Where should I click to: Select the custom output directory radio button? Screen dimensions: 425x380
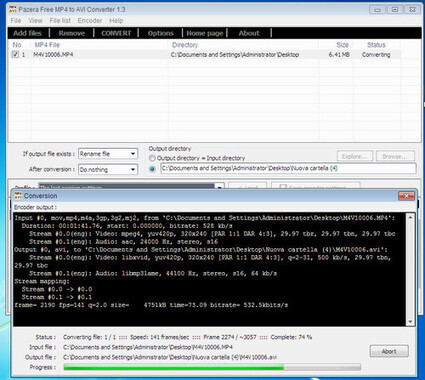[152, 169]
